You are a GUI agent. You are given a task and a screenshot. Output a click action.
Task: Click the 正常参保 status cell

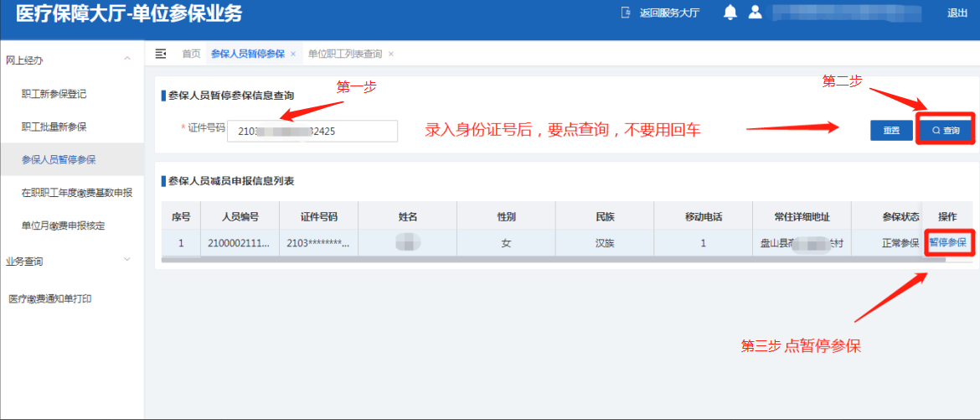pos(900,243)
